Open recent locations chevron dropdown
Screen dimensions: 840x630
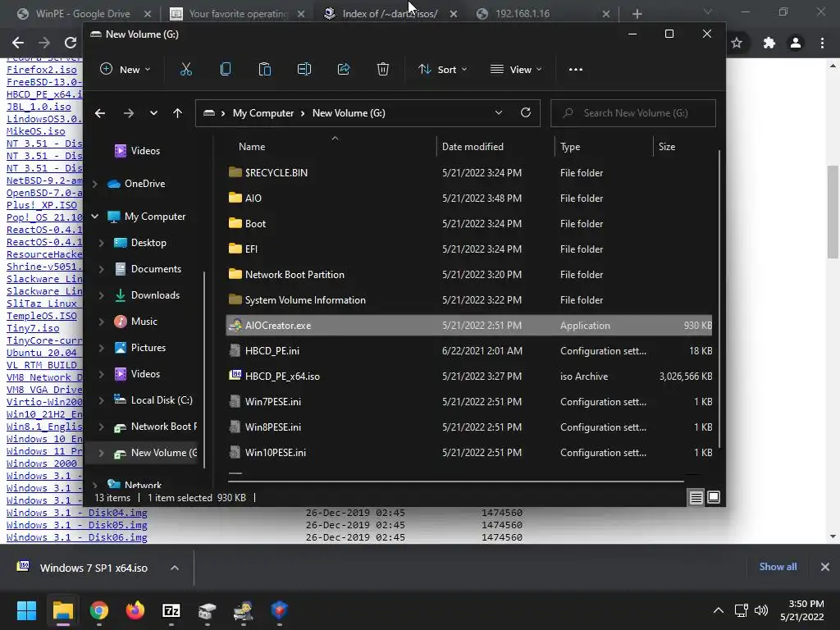[153, 113]
